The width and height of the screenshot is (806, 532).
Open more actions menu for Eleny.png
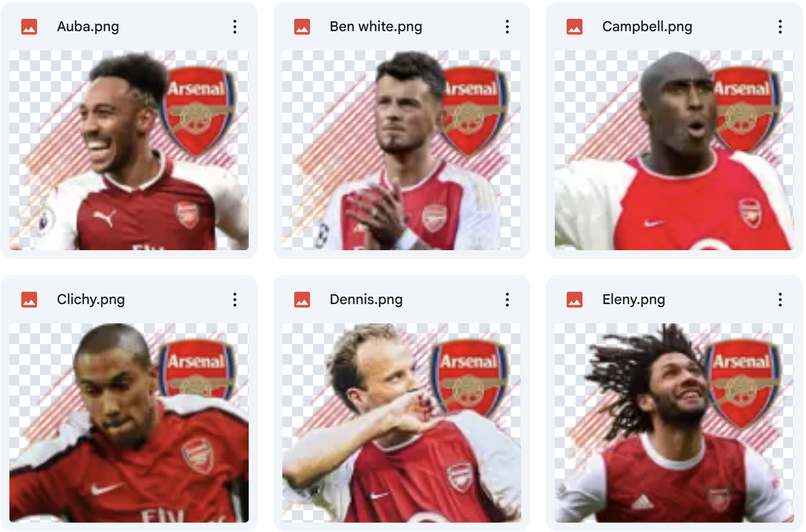click(780, 300)
